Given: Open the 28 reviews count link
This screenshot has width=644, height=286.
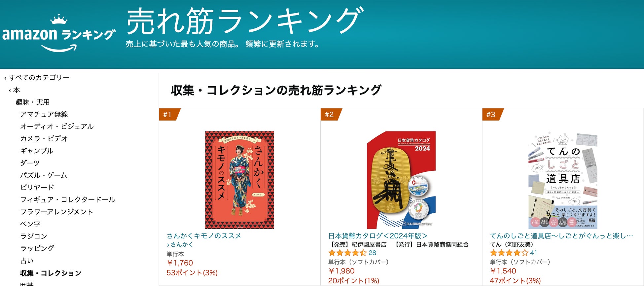Looking at the screenshot, I should tap(372, 253).
